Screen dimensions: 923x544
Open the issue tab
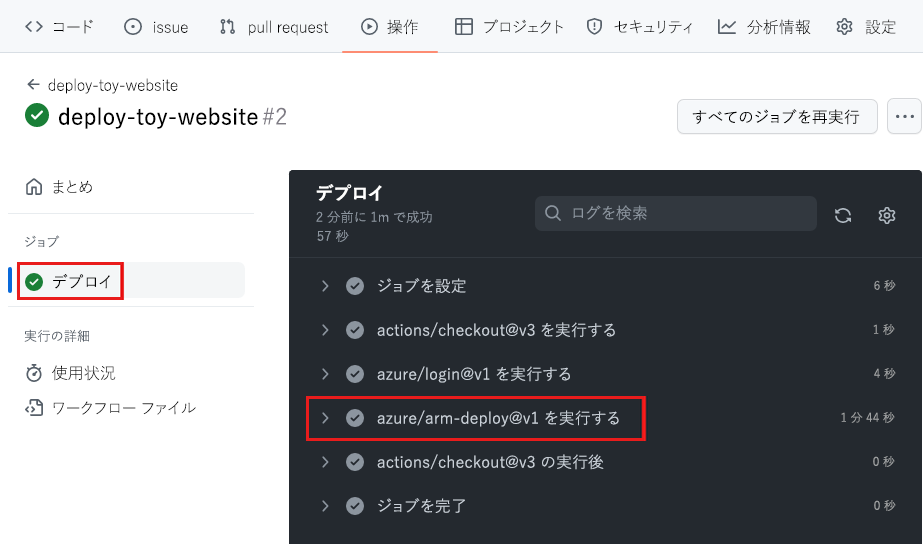point(156,26)
